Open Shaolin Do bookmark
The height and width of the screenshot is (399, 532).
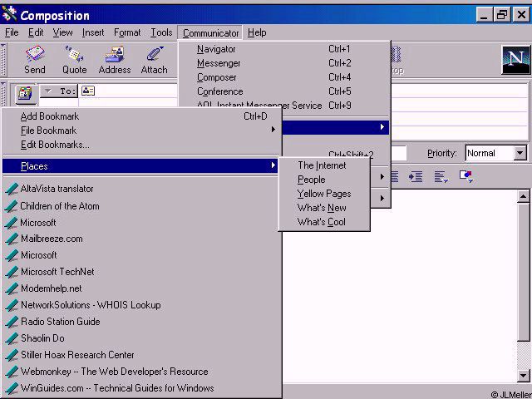(142, 338)
